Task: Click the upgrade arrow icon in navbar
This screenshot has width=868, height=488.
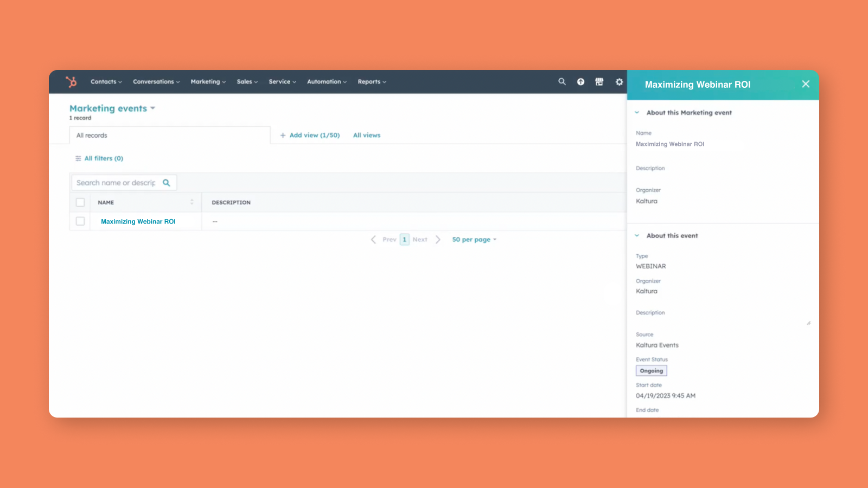Action: 580,82
